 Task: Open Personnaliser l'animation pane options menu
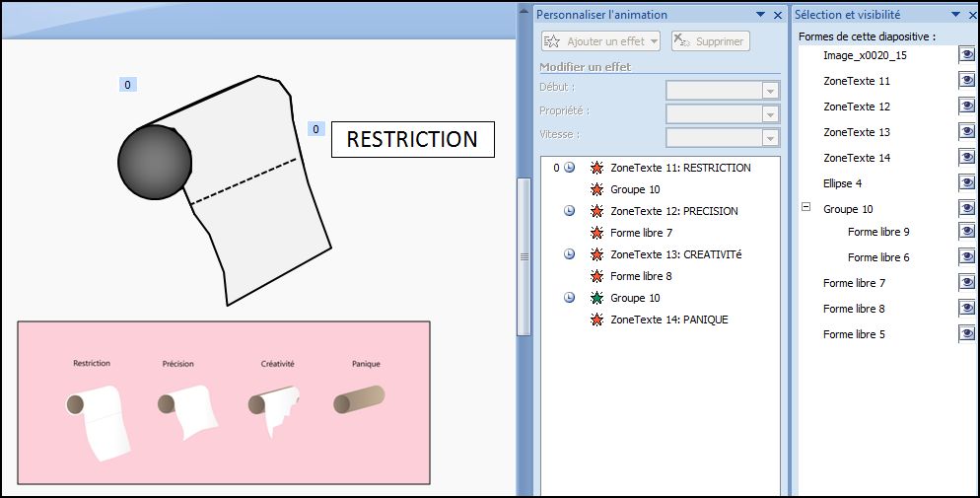(x=760, y=15)
